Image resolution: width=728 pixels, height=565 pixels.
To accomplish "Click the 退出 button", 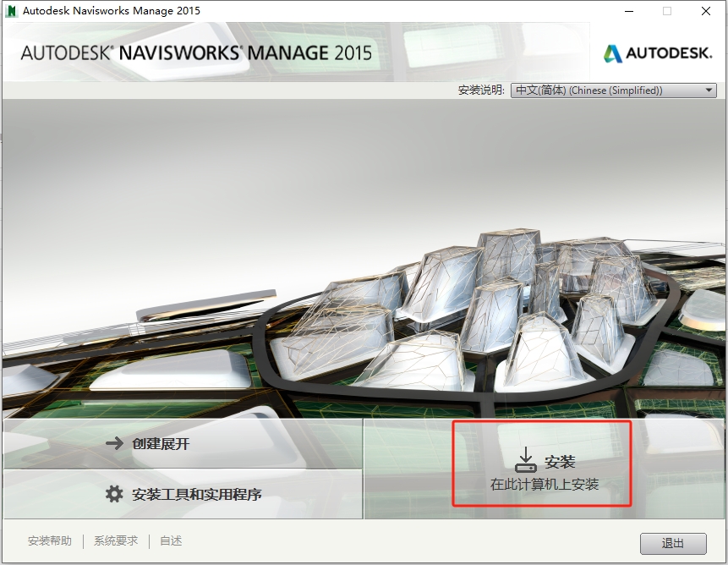I will pos(673,543).
